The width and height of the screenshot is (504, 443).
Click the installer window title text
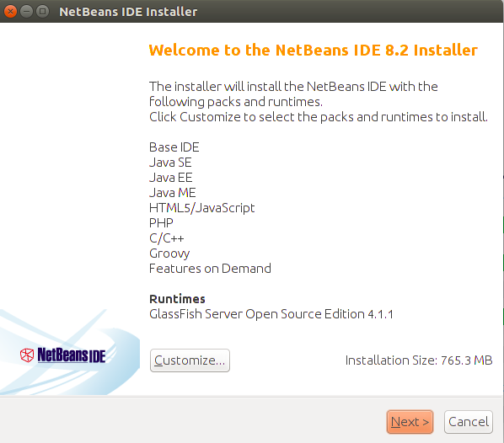(128, 12)
